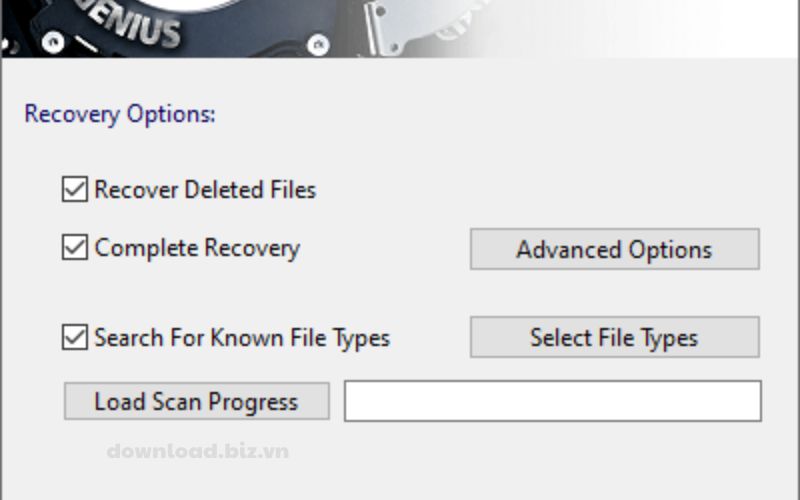
Task: Toggle the Complete Recovery checkbox
Action: (75, 247)
